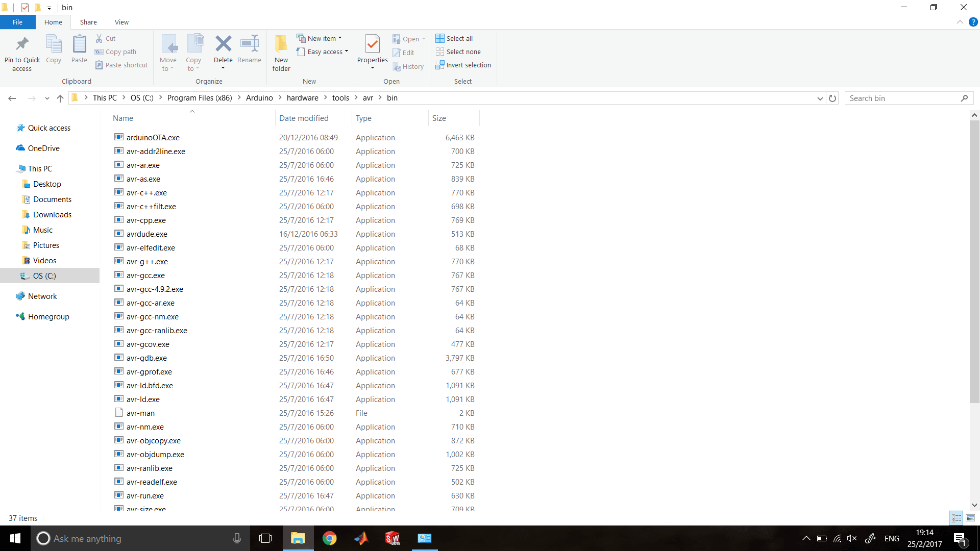Viewport: 980px width, 551px height.
Task: Click the red Delete X icon
Action: [223, 44]
